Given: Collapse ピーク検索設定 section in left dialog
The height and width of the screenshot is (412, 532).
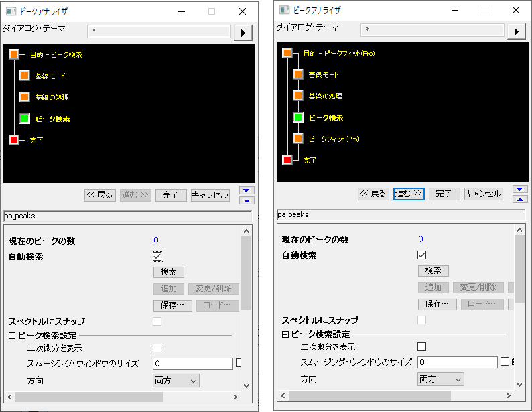Looking at the screenshot, I should click(12, 336).
